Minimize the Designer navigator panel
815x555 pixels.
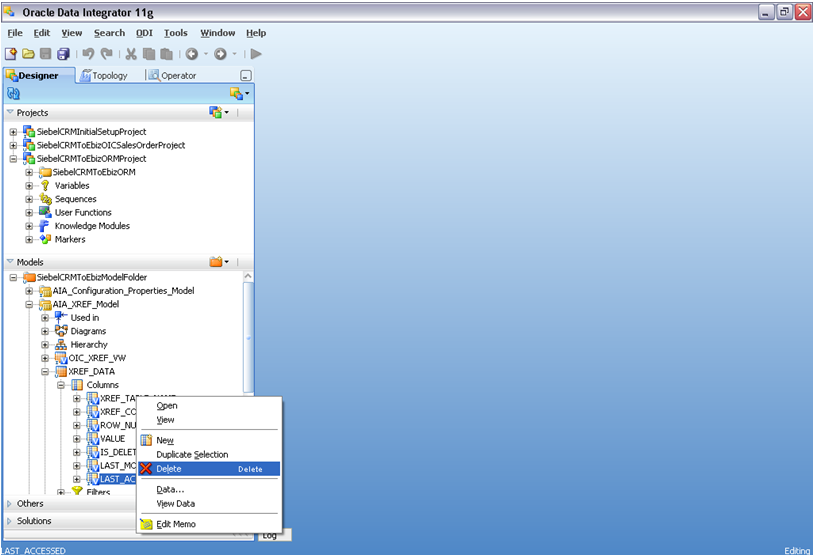pyautogui.click(x=246, y=76)
